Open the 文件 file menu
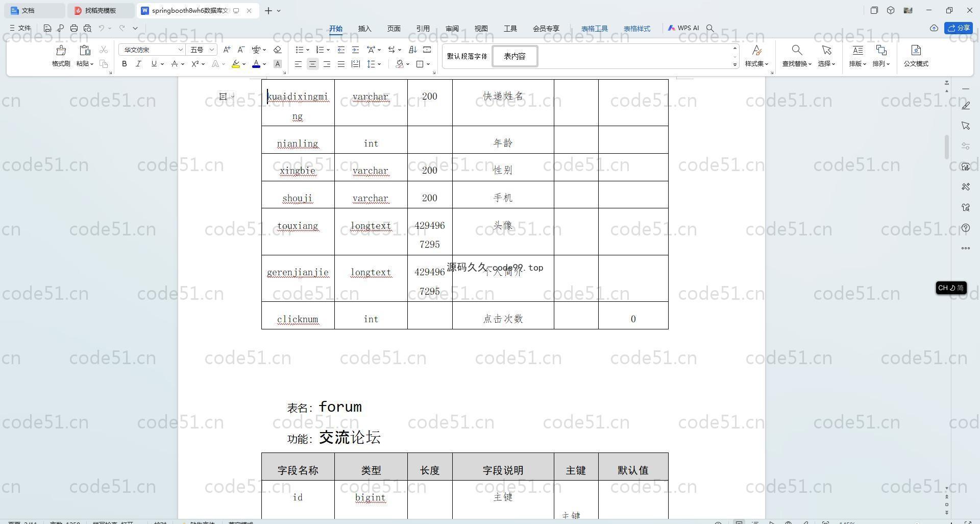980x524 pixels. (20, 28)
